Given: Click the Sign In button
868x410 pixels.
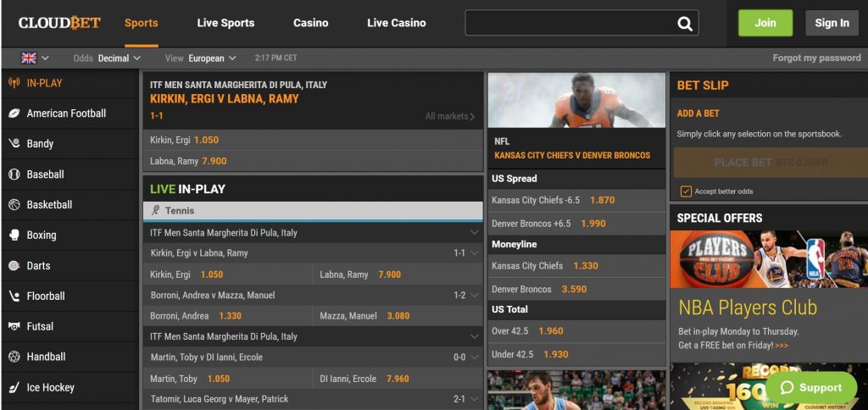Looking at the screenshot, I should [x=832, y=23].
